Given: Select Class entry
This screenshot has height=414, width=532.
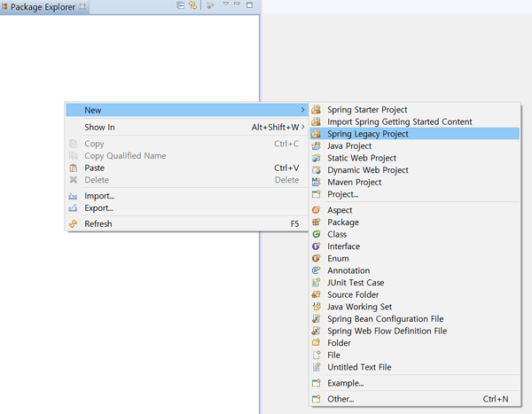Looking at the screenshot, I should pyautogui.click(x=415, y=234).
